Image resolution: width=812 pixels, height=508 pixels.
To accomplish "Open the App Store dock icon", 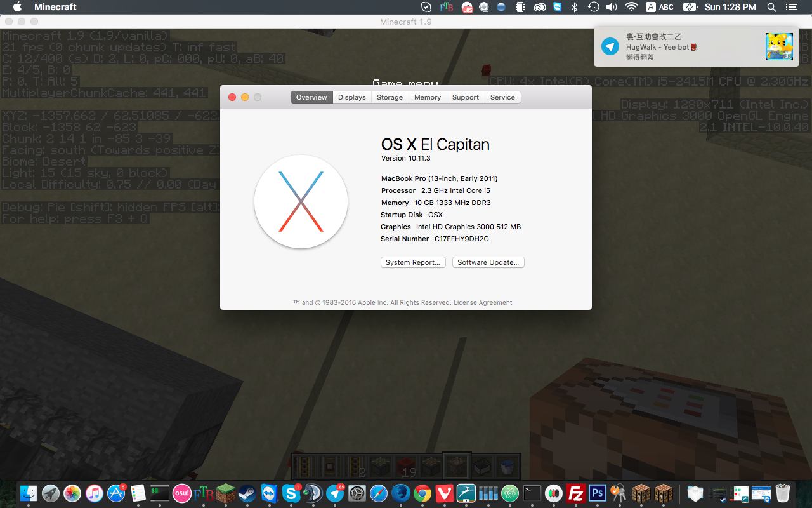I will coord(115,493).
